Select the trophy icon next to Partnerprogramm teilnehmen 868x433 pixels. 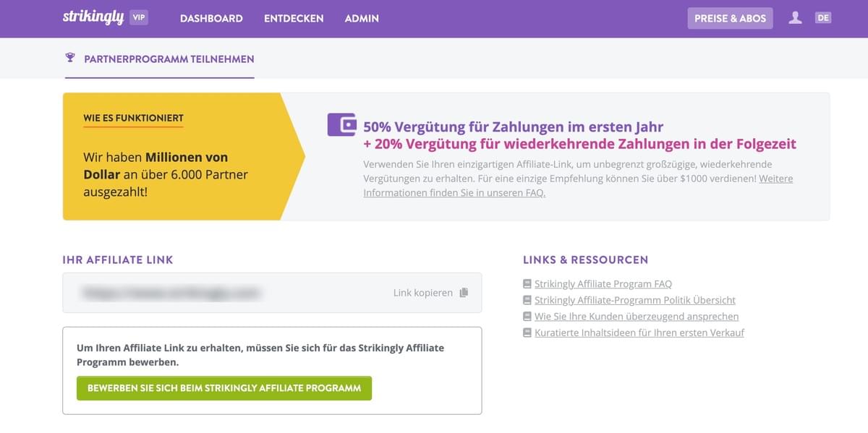[69, 59]
